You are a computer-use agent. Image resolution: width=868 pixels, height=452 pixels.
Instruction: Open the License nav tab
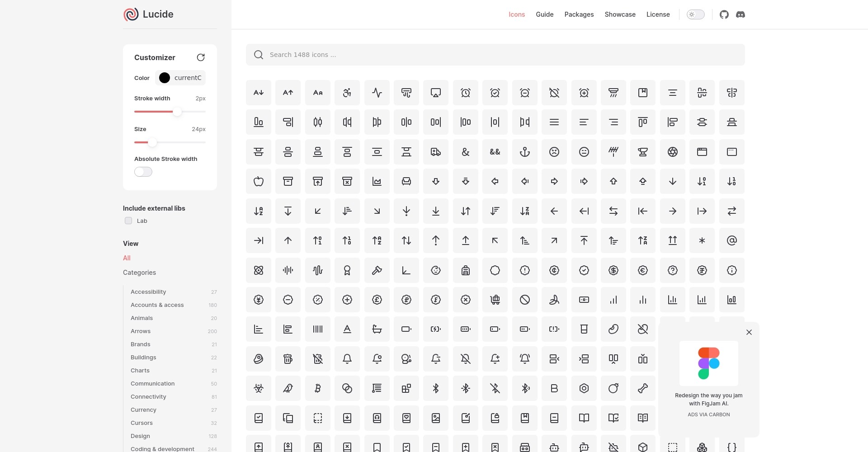(x=658, y=14)
